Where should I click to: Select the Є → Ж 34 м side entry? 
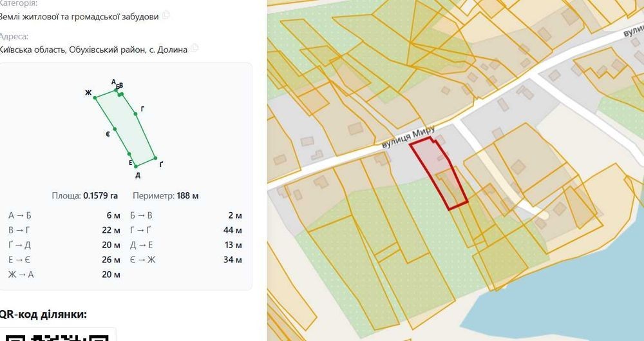point(186,260)
